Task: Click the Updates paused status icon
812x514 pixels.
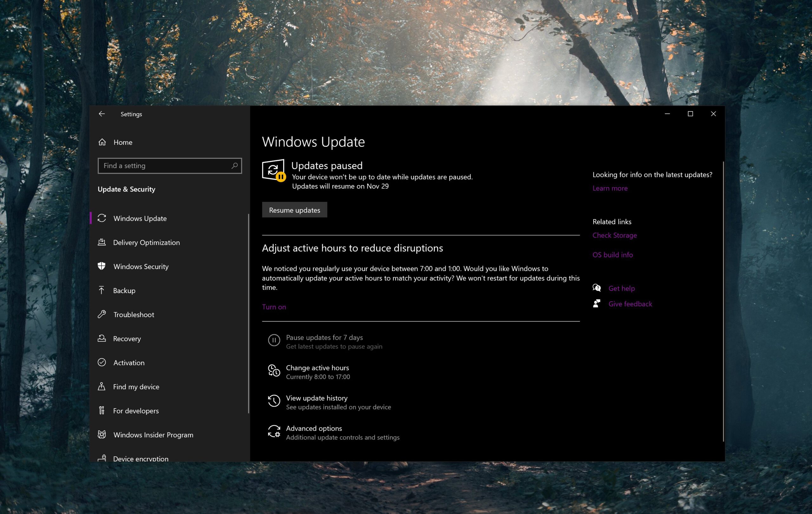Action: tap(274, 170)
